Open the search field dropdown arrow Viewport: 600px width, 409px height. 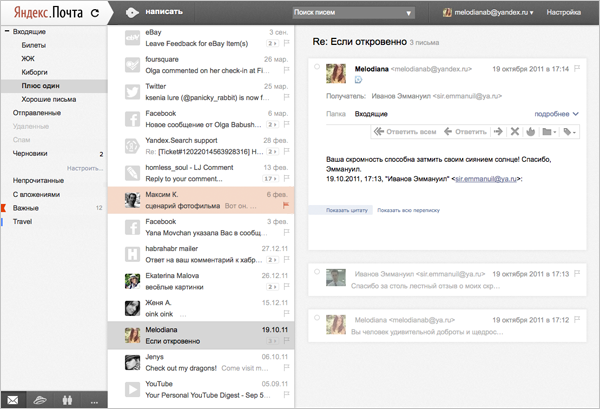point(409,13)
